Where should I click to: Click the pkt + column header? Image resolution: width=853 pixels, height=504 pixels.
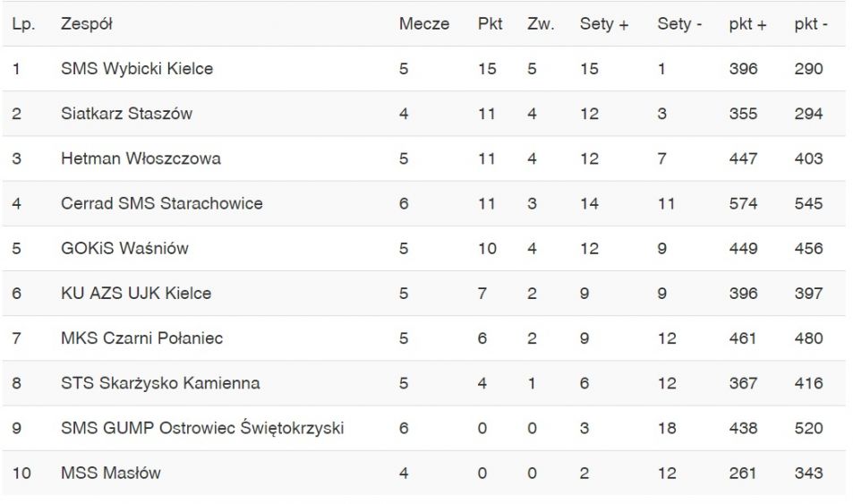[x=747, y=24]
